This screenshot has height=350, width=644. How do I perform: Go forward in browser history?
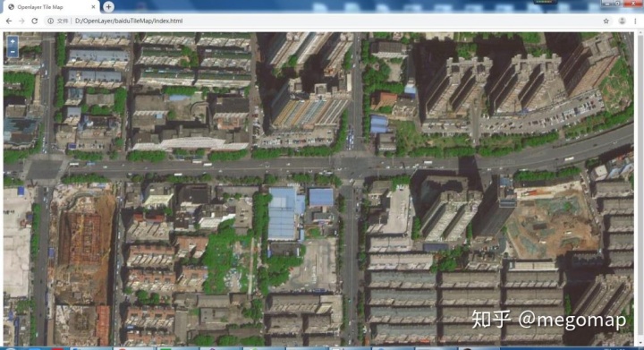pyautogui.click(x=21, y=21)
